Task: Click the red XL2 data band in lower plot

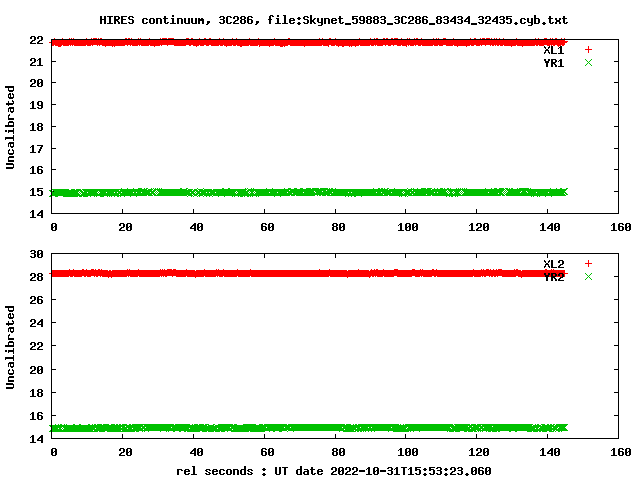Action: click(309, 273)
